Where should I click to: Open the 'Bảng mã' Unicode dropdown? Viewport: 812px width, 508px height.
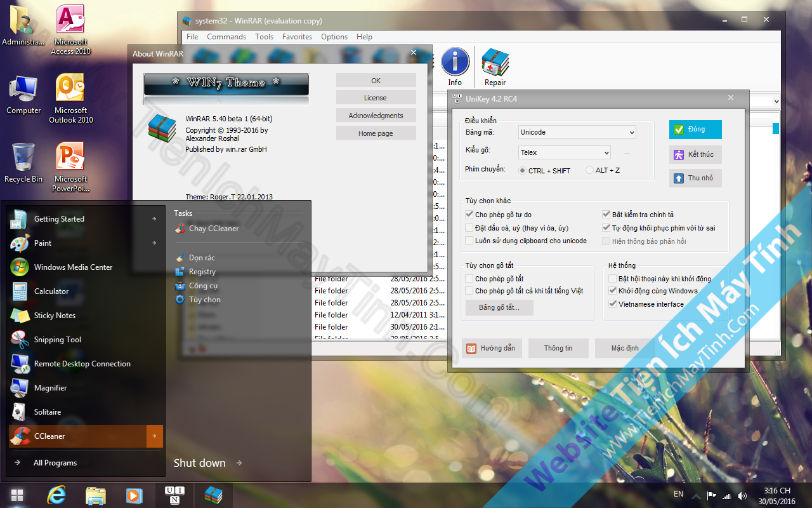(x=577, y=132)
